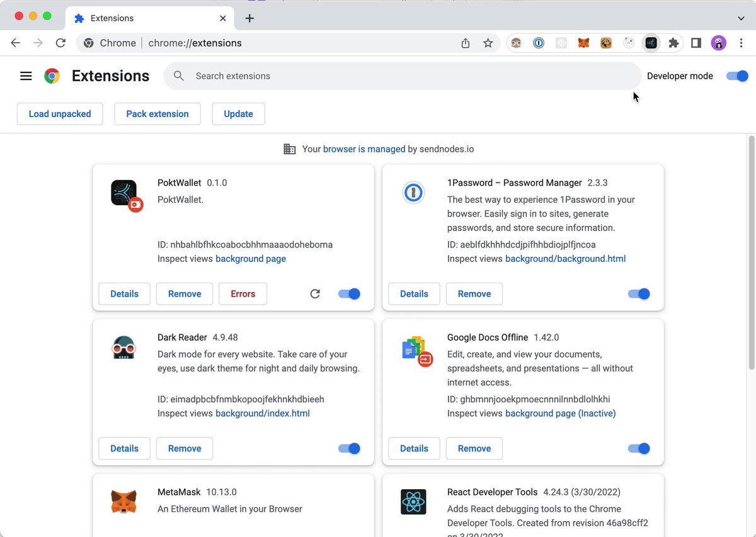Remove Google Docs Offline extension
The width and height of the screenshot is (756, 537).
474,449
